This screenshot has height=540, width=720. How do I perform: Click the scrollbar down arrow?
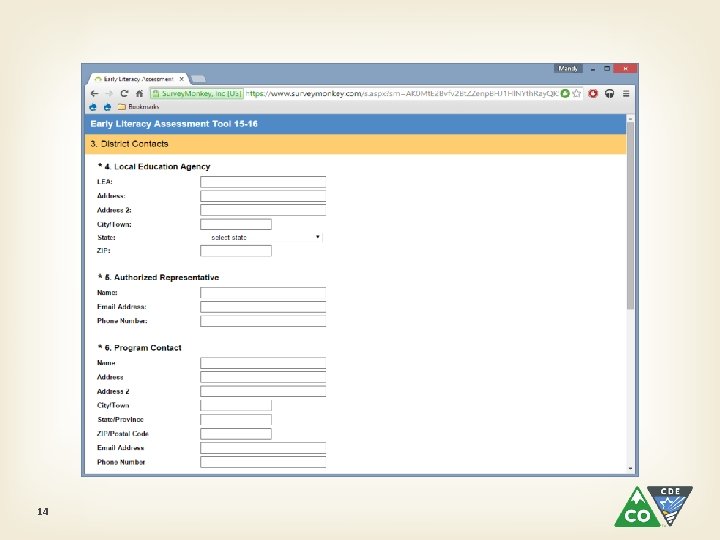click(630, 468)
